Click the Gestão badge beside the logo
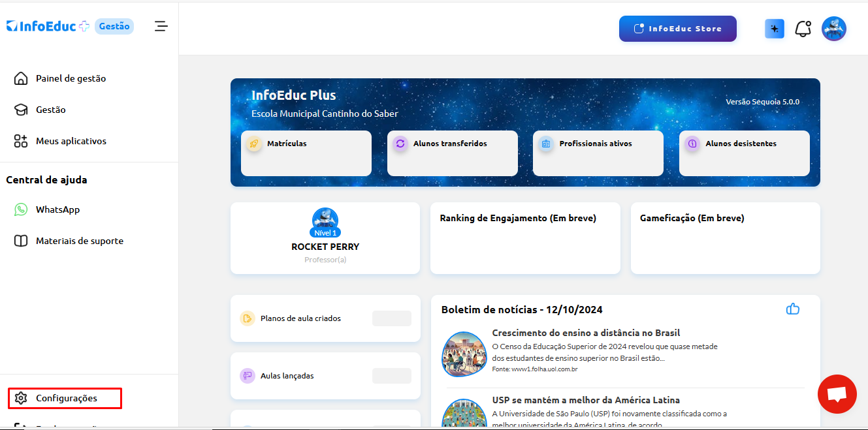This screenshot has height=430, width=868. pyautogui.click(x=114, y=26)
